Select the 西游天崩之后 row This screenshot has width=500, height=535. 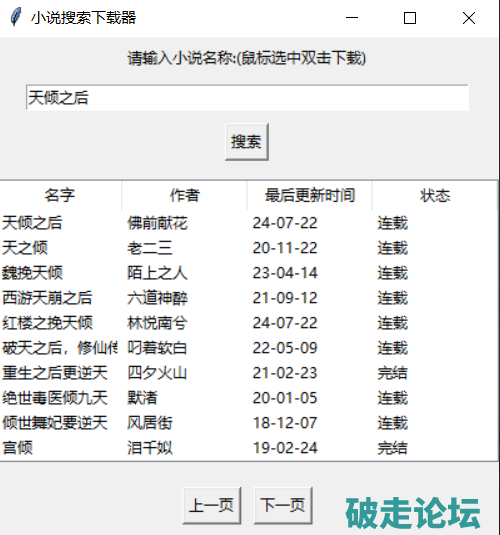(x=248, y=298)
